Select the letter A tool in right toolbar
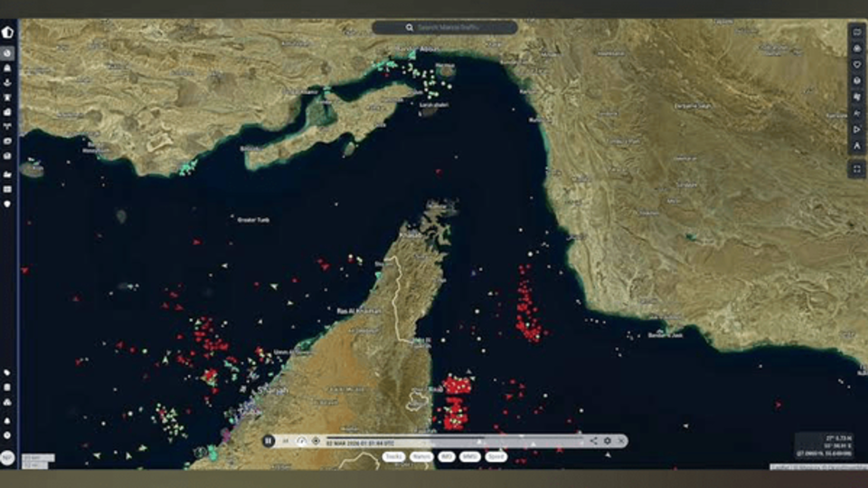 pyautogui.click(x=856, y=145)
